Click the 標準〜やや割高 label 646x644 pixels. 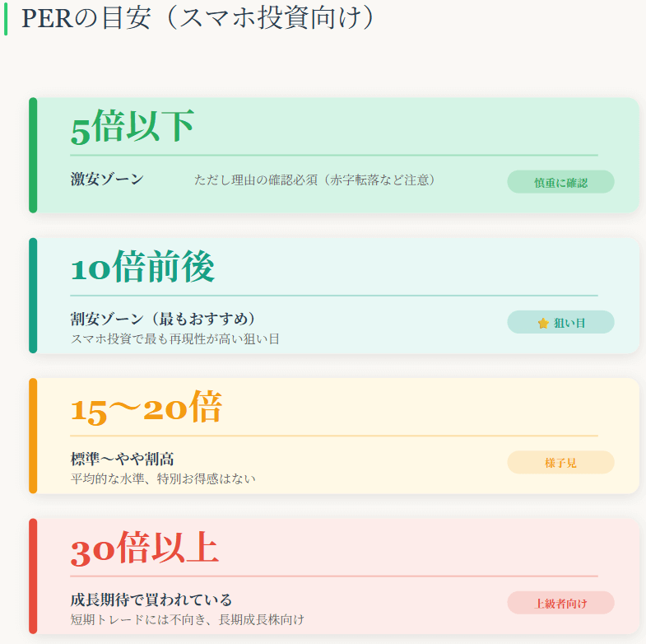(122, 459)
